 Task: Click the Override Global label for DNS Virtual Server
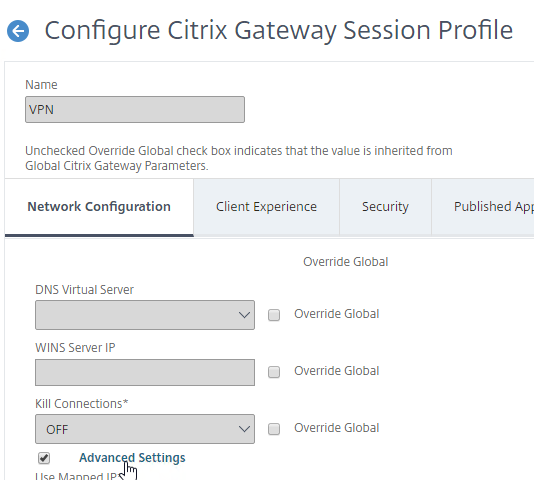[x=336, y=314]
